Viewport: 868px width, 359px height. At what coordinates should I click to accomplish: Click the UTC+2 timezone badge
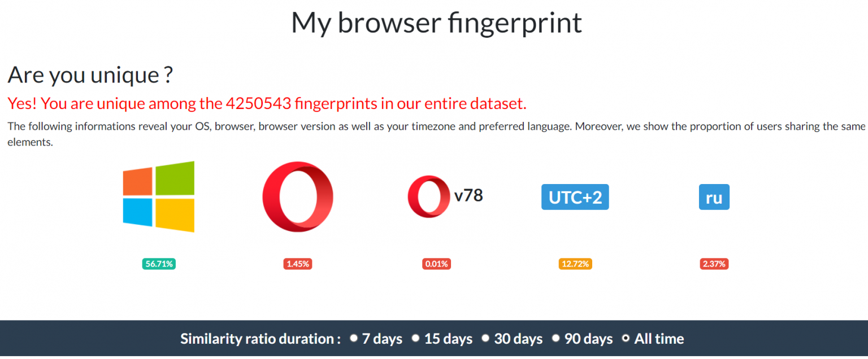tap(575, 197)
